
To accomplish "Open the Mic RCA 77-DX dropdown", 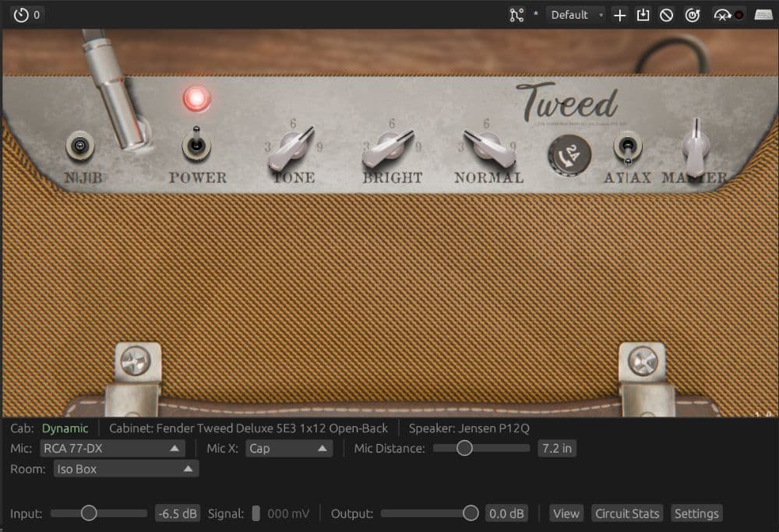I will coord(112,449).
